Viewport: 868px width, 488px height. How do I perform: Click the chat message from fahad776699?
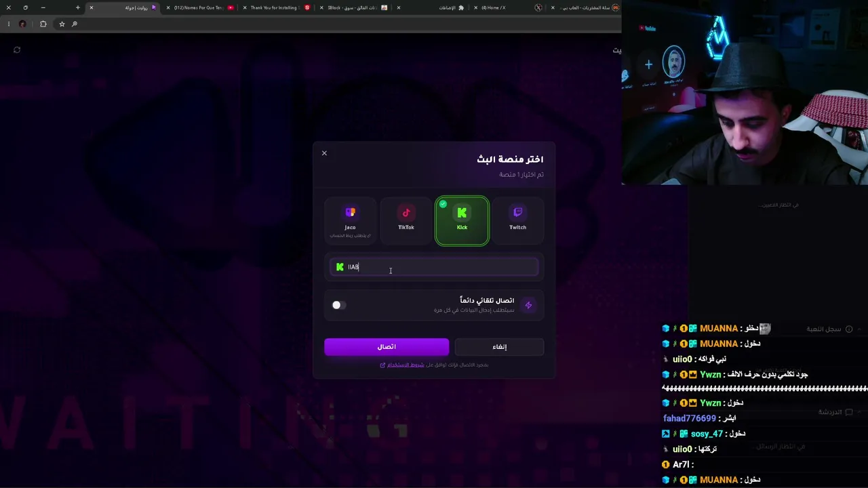tap(699, 418)
